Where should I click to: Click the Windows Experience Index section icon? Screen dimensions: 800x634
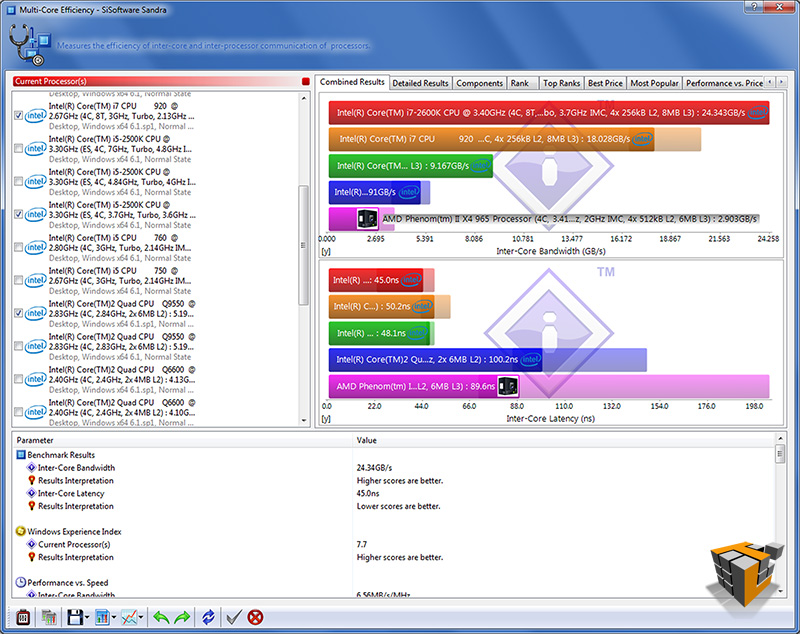[x=21, y=531]
